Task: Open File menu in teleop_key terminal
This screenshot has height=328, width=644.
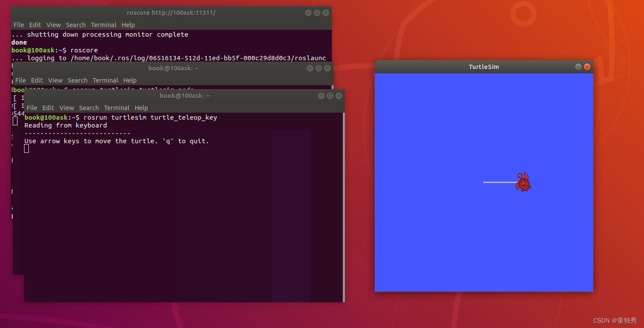Action: pos(32,108)
